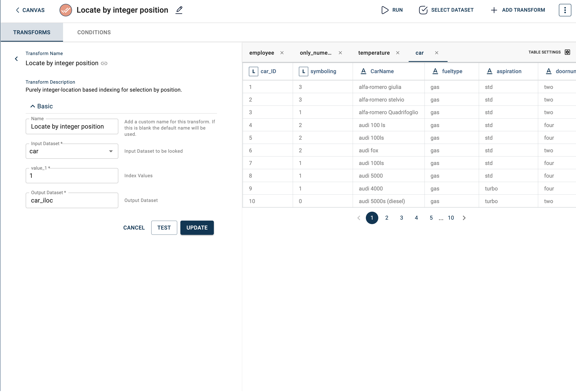Open the employee dataset tab
576x392 pixels.
pos(262,53)
